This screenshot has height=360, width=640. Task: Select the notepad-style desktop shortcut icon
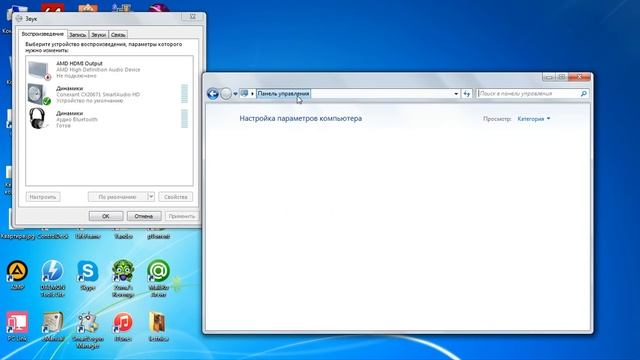click(x=53, y=323)
